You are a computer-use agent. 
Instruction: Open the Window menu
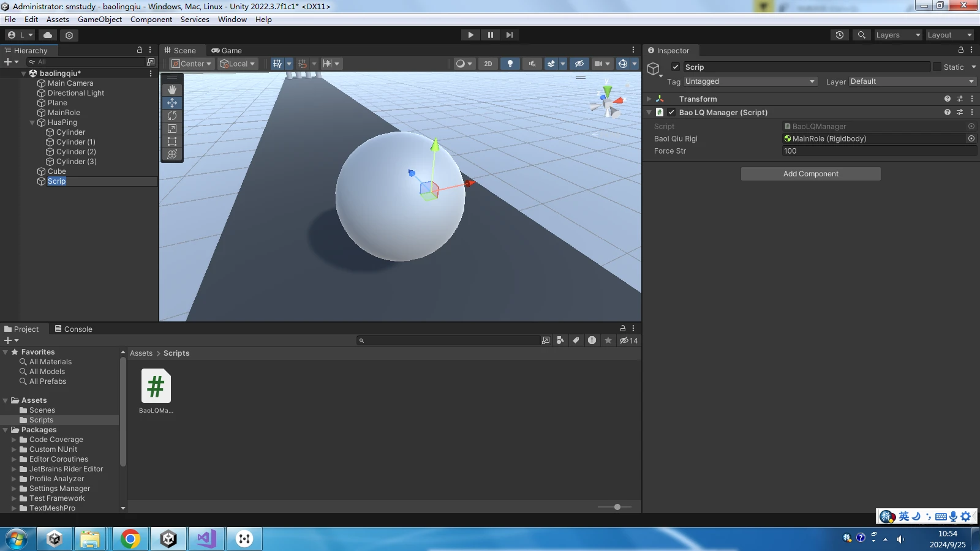pyautogui.click(x=232, y=19)
